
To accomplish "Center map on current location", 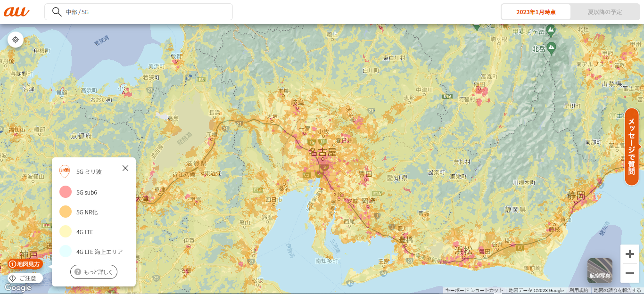I will [16, 40].
